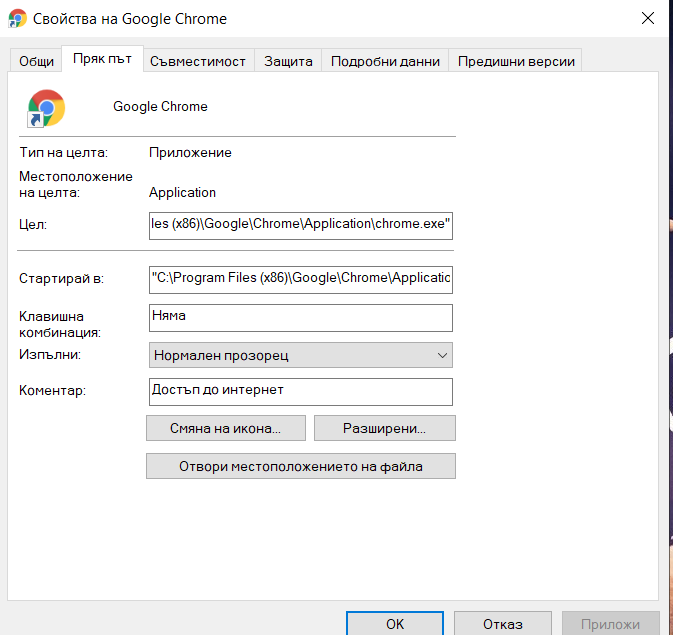Image resolution: width=673 pixels, height=635 pixels.
Task: Click the Смяна на икона button
Action: [226, 428]
